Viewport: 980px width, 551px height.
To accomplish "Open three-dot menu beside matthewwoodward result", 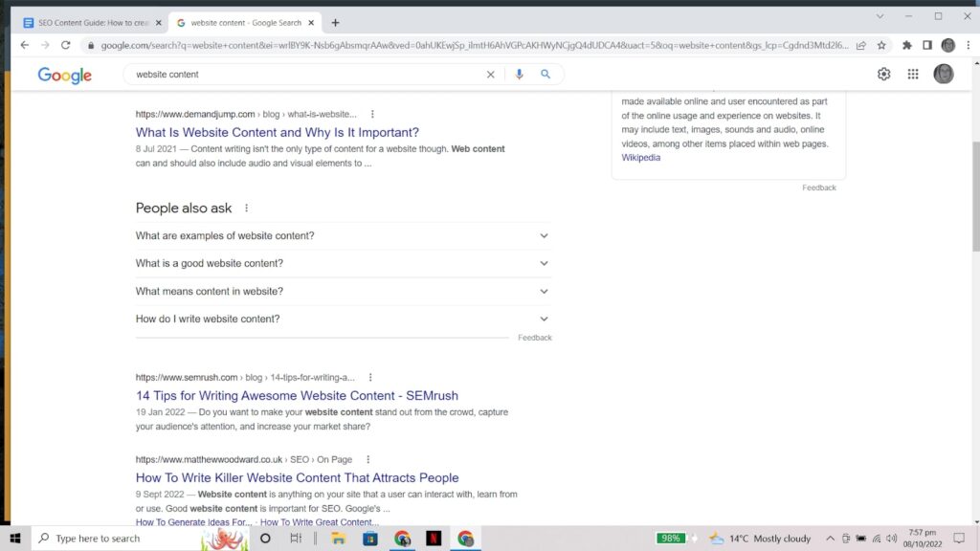I will pos(368,459).
